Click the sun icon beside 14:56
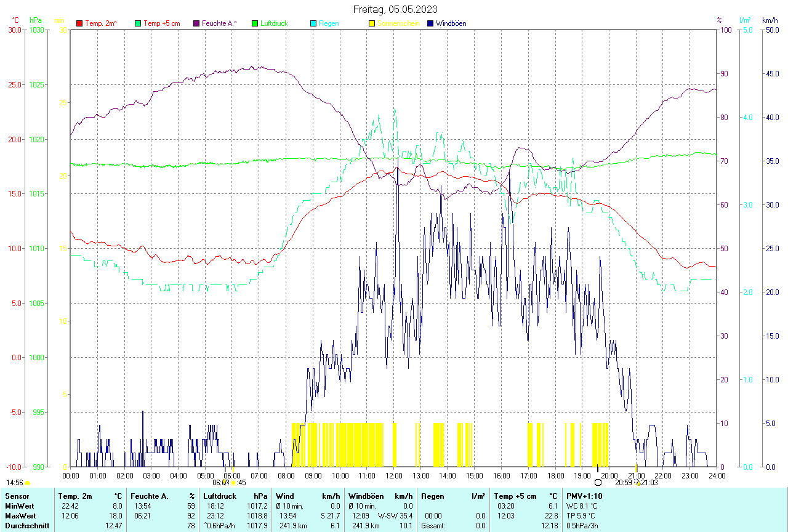 tap(28, 483)
